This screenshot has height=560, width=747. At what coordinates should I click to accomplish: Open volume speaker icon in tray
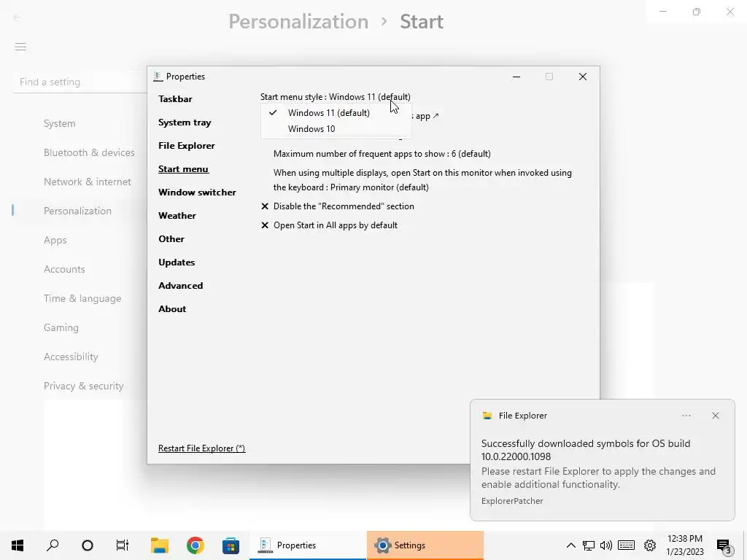click(x=606, y=545)
